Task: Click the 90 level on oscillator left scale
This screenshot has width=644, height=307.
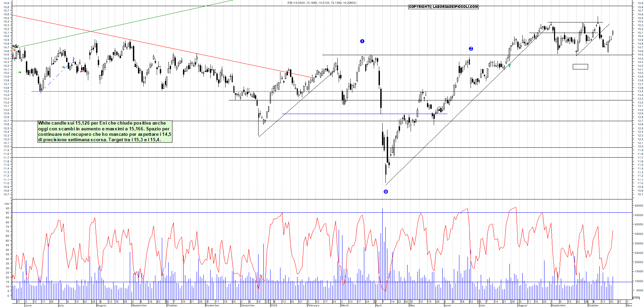Action: [x=7, y=213]
